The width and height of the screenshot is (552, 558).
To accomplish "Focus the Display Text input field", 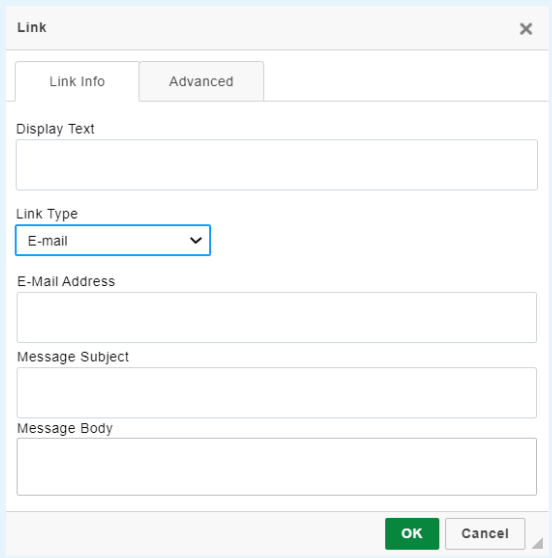I will tap(277, 165).
